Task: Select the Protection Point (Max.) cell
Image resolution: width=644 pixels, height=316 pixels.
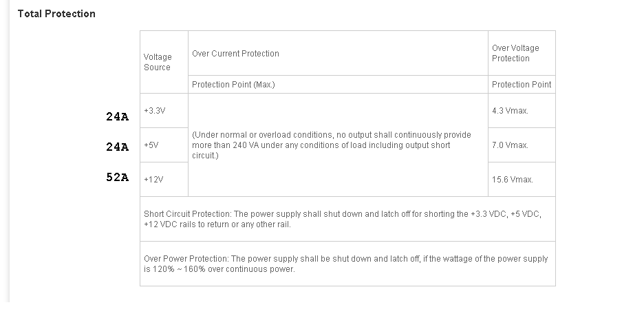Action: click(x=338, y=84)
